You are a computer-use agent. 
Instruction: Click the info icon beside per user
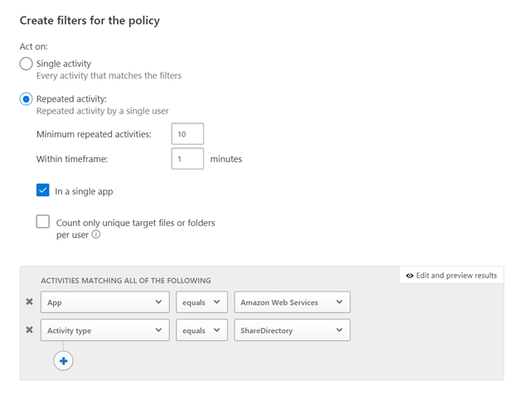click(96, 234)
